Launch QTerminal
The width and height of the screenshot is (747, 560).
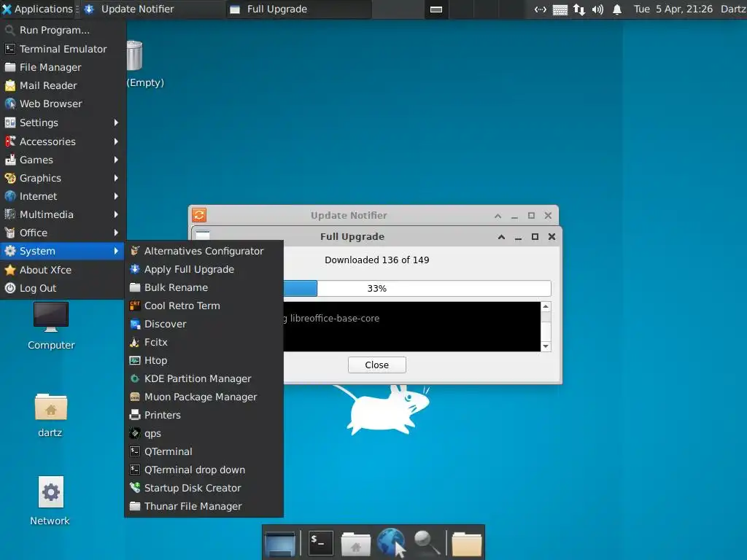coord(204,451)
